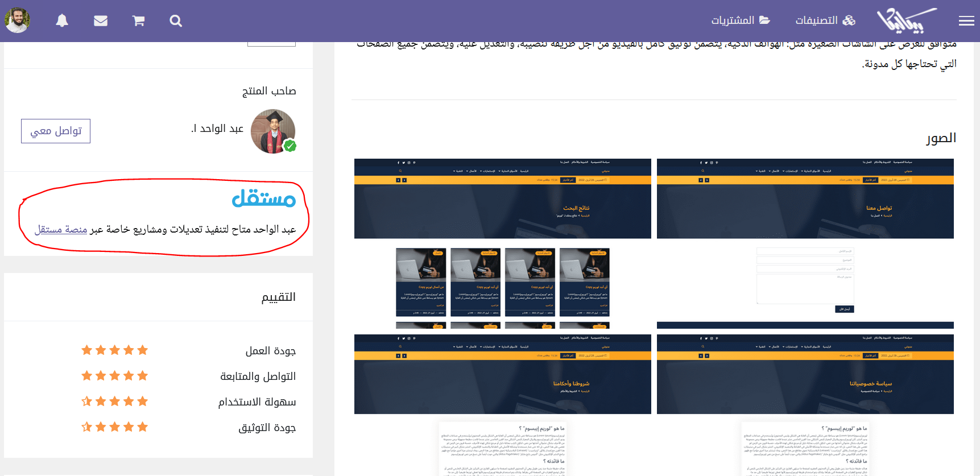Click the صاحب المنتج heading
Screen dimensions: 980x476
coord(269,91)
